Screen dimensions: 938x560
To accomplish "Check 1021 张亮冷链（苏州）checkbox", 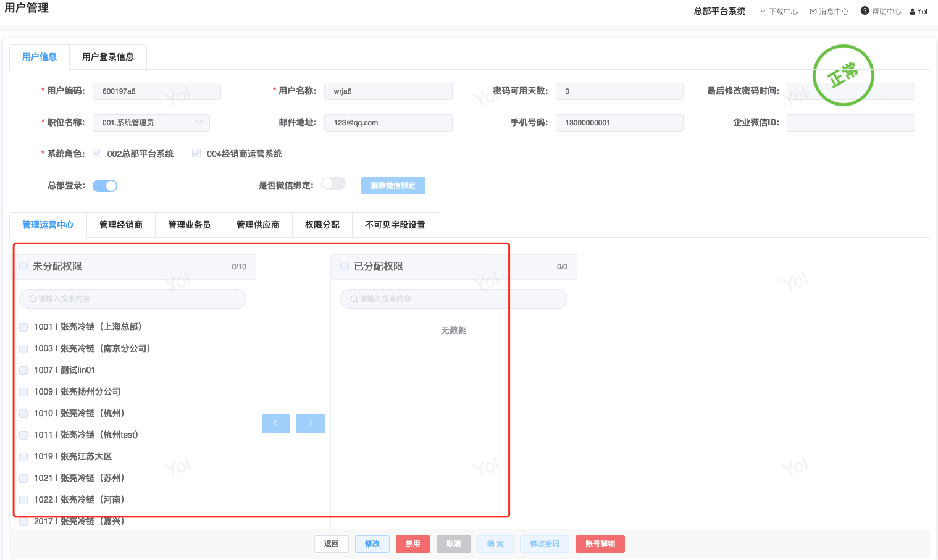I will point(23,479).
